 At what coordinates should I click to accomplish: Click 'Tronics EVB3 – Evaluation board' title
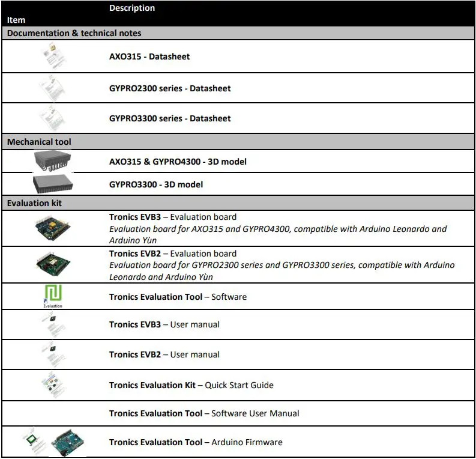173,217
